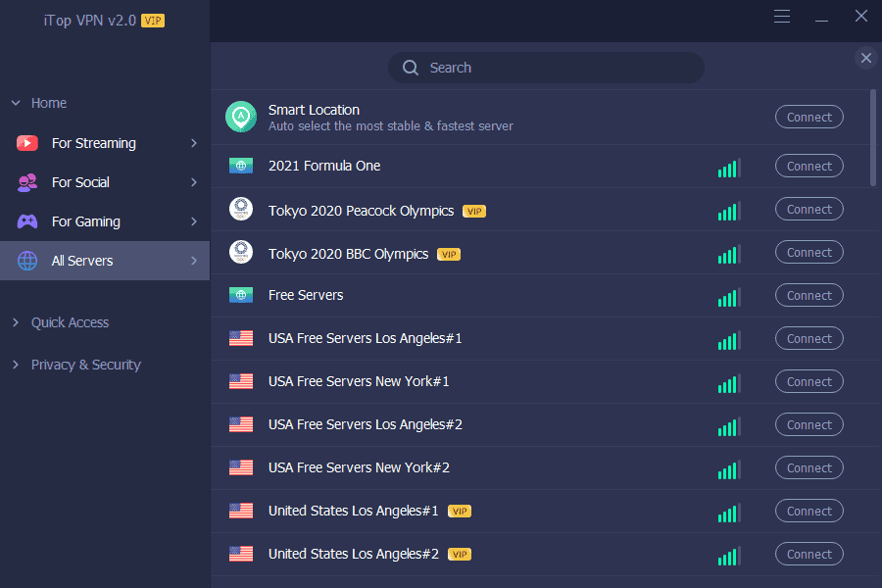Image resolution: width=882 pixels, height=588 pixels.
Task: Click the VIP badge on Tokyo 2020 Peacock Olympics
Action: 474,210
